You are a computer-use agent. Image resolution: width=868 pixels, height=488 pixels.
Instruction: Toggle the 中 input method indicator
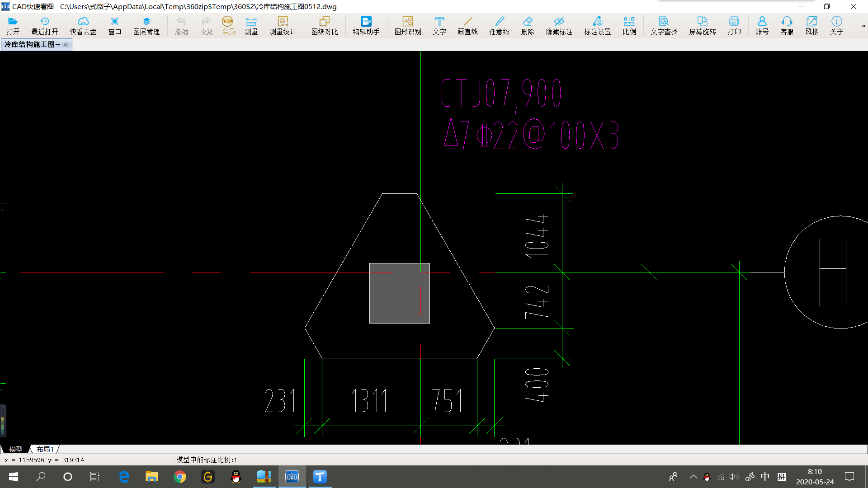tap(765, 477)
